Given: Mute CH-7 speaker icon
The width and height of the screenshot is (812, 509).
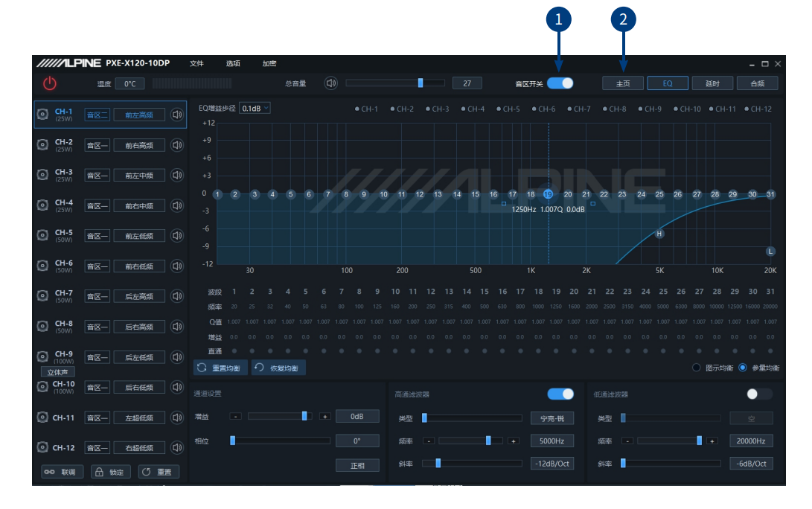Looking at the screenshot, I should [177, 296].
